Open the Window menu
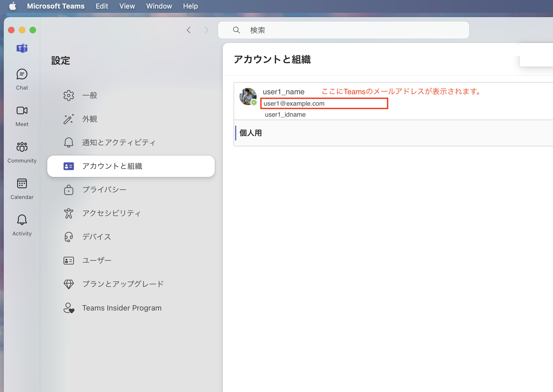The width and height of the screenshot is (553, 392). coord(159,6)
